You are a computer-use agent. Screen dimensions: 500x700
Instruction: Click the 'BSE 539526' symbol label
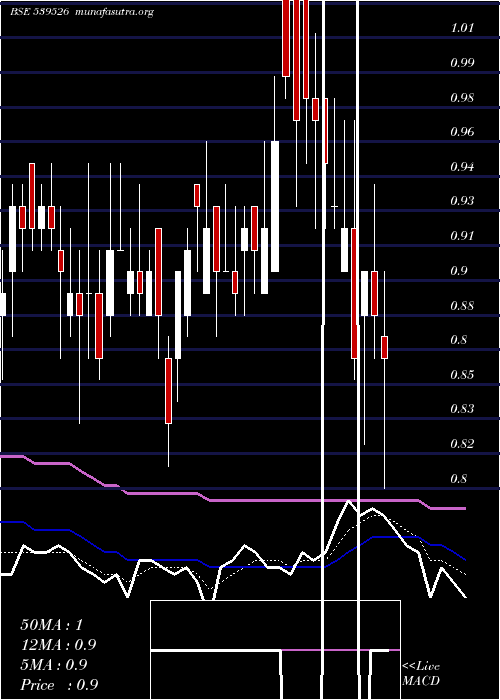click(x=39, y=12)
